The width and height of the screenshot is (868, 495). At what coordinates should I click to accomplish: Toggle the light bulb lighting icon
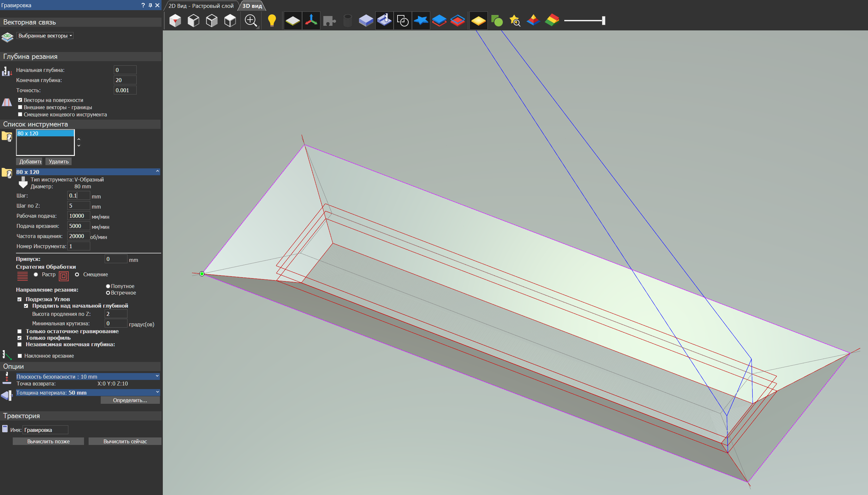(x=272, y=20)
